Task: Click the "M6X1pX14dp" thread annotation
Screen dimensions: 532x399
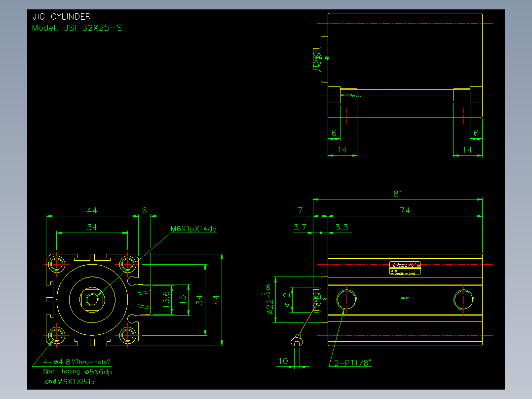Action: click(x=193, y=229)
